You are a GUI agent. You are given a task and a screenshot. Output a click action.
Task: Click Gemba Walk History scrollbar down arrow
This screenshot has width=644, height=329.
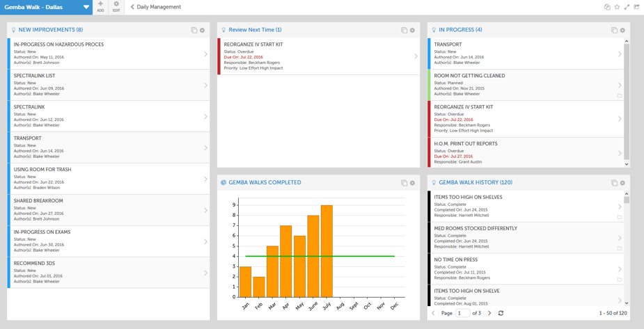627,303
